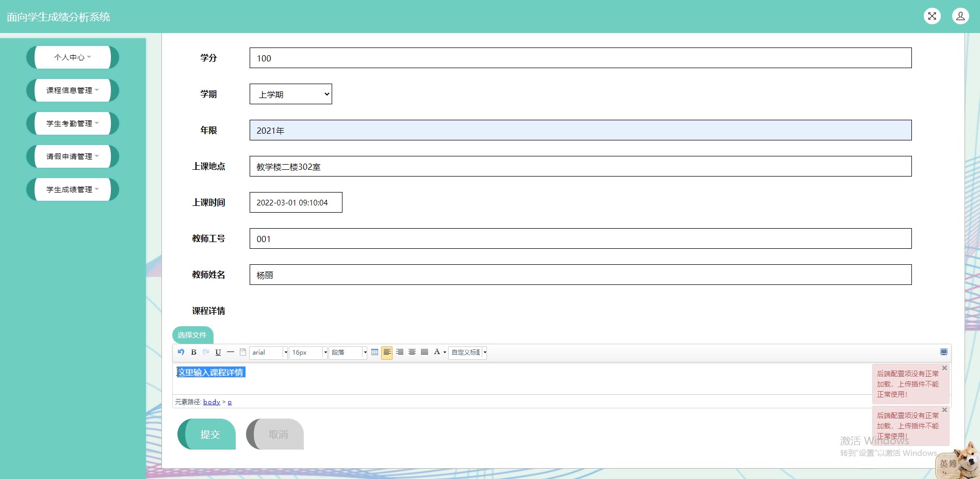980x479 pixels.
Task: Expand the 请假申请管理 menu
Action: (73, 156)
